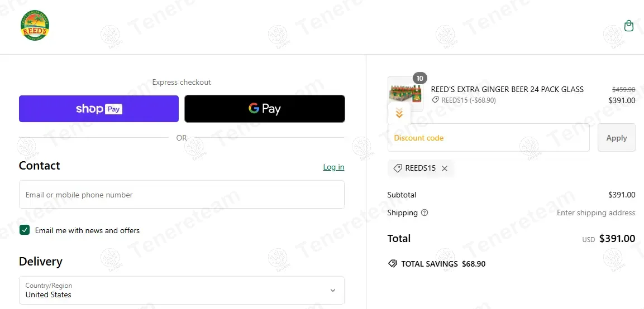Click the double chevron scroll-down icon
The height and width of the screenshot is (309, 644).
399,114
